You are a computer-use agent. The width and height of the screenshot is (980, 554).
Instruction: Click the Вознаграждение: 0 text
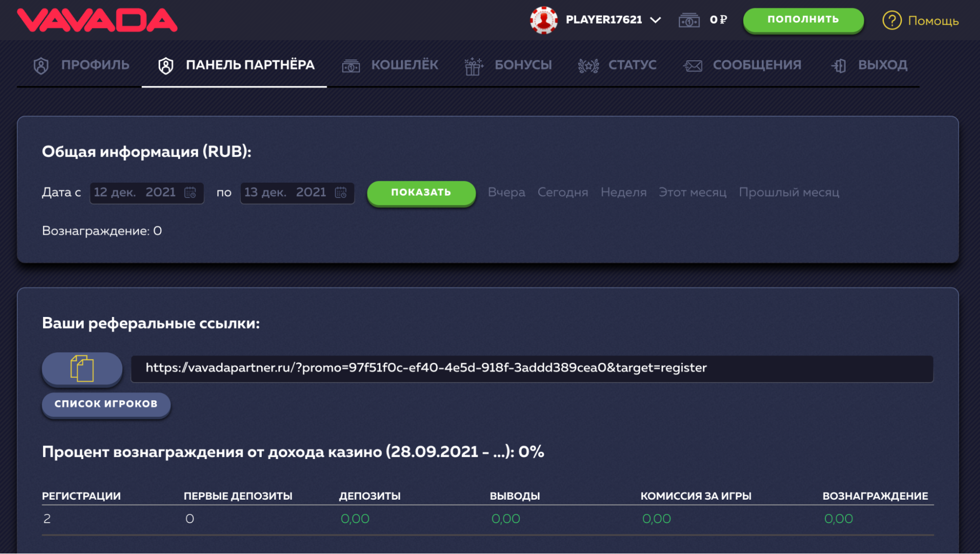(102, 231)
